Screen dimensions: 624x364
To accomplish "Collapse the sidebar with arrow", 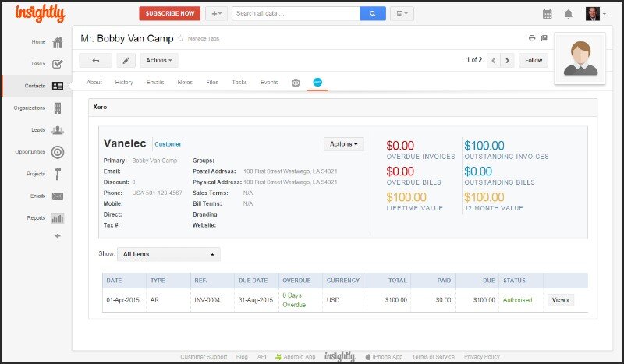I will tap(58, 235).
